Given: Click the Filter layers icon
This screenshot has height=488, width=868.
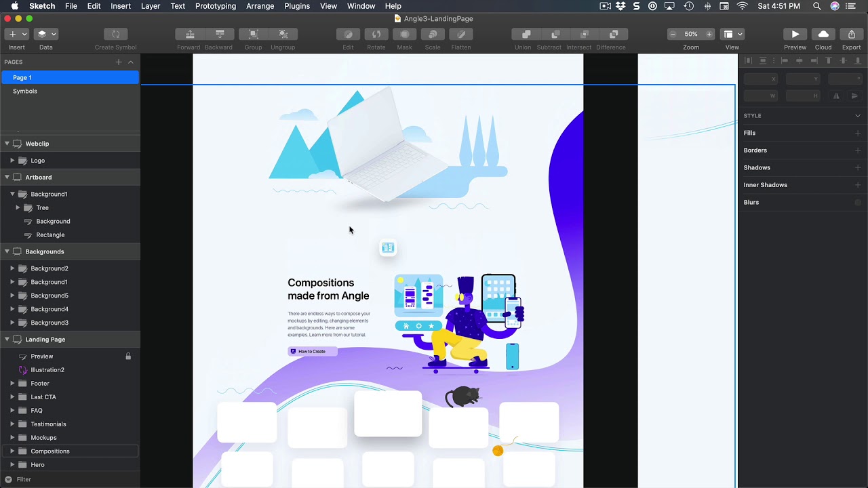Looking at the screenshot, I should (x=8, y=479).
